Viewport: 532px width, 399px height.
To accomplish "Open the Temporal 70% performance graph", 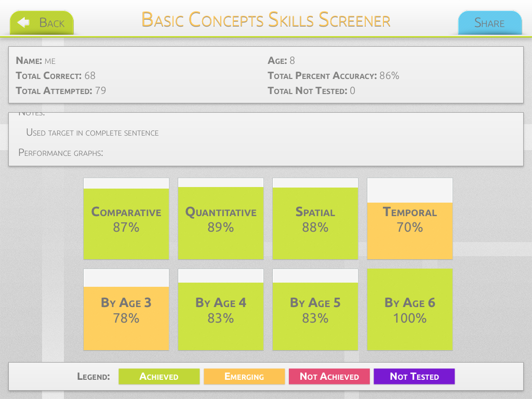I will pos(409,219).
